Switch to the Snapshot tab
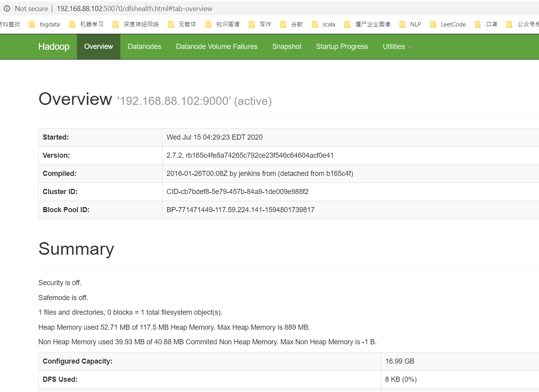The image size is (539, 392). (x=287, y=47)
